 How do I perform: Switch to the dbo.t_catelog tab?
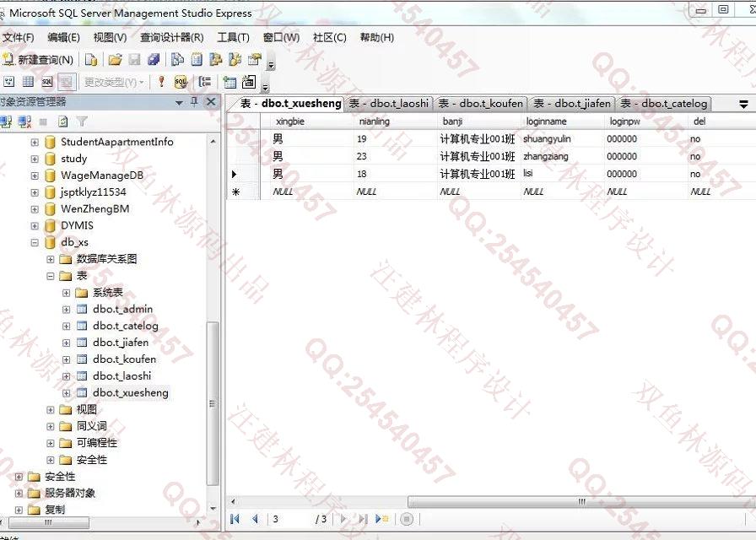pyautogui.click(x=664, y=104)
